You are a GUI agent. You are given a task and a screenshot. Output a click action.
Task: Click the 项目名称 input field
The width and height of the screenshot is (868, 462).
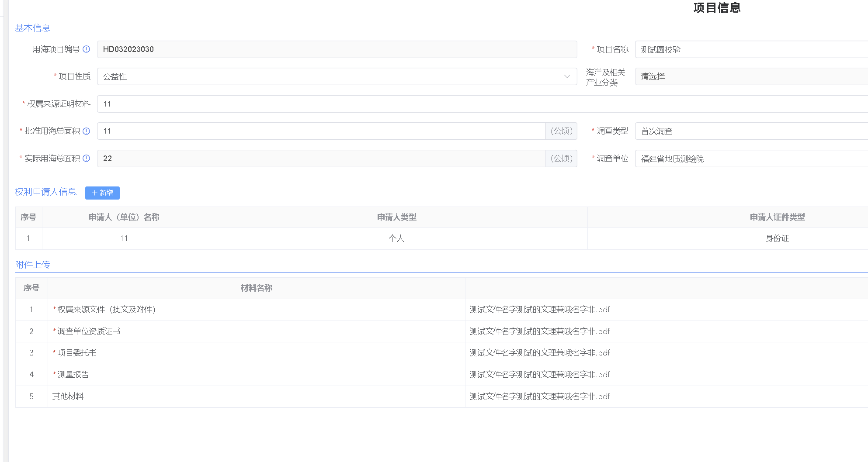point(751,49)
